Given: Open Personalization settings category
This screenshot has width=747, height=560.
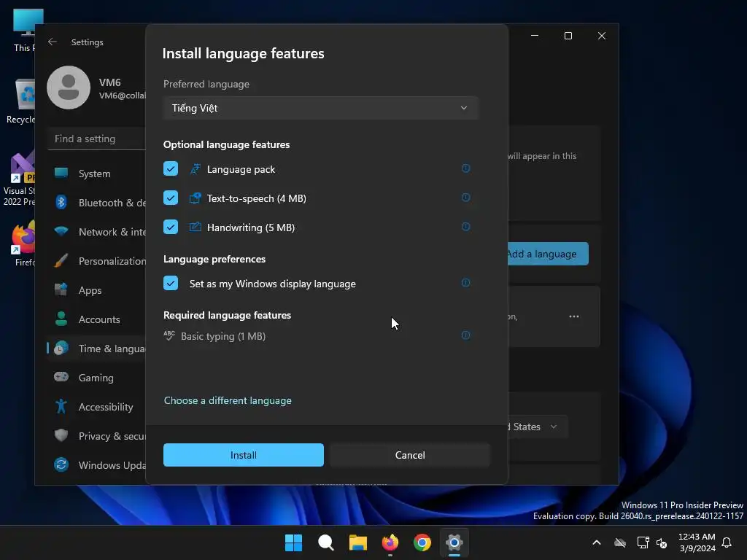Looking at the screenshot, I should tap(98, 261).
